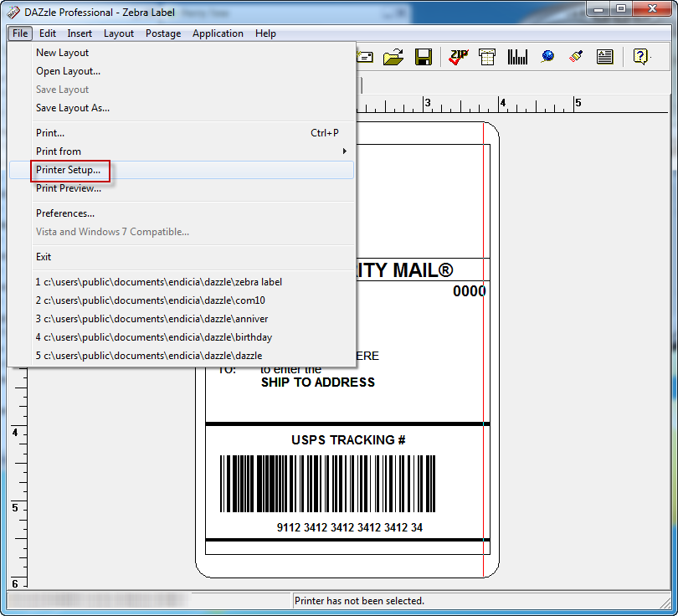678x616 pixels.
Task: Click the question mark help icon
Action: pyautogui.click(x=640, y=57)
